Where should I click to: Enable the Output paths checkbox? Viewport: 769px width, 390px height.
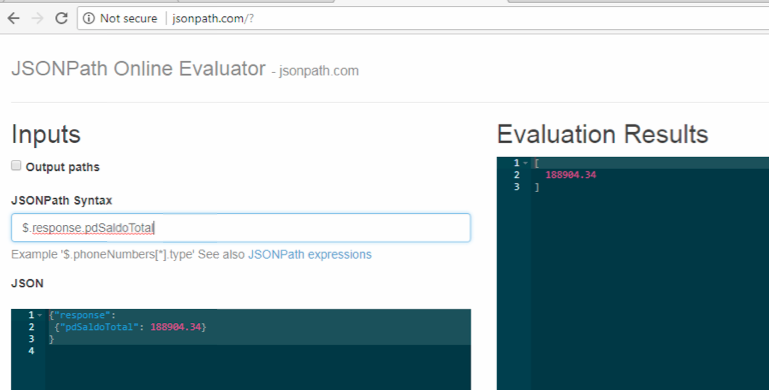pyautogui.click(x=16, y=165)
